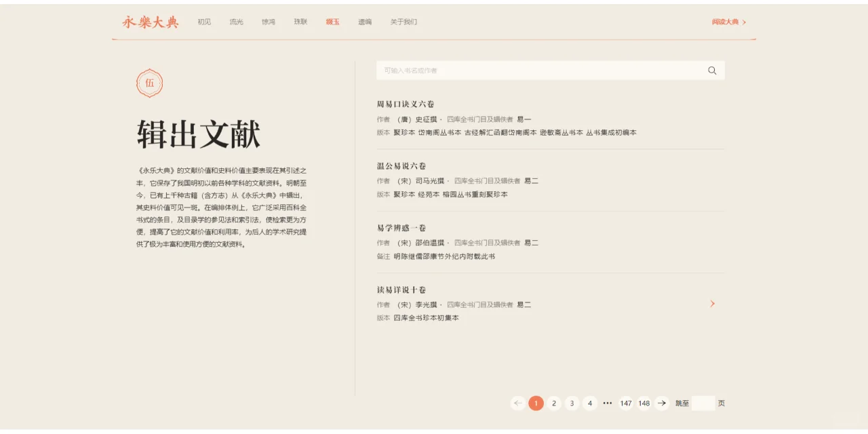This screenshot has width=868, height=434.
Task: Click the edition 四库全书珍本初集本
Action: coord(426,318)
